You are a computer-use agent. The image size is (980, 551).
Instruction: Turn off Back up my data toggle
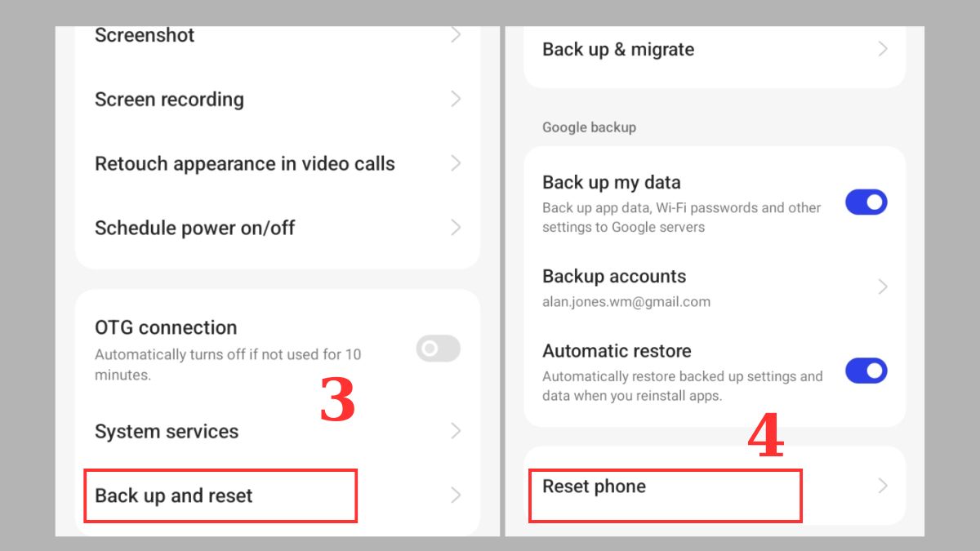click(866, 202)
